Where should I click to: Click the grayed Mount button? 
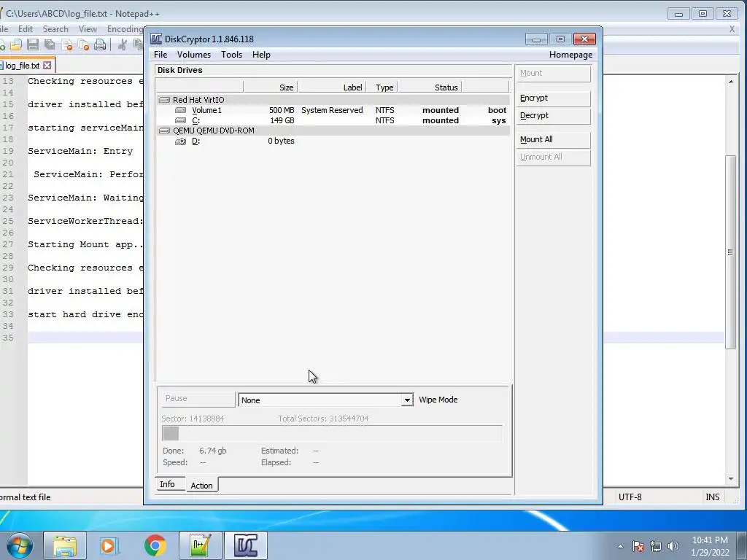tap(553, 74)
